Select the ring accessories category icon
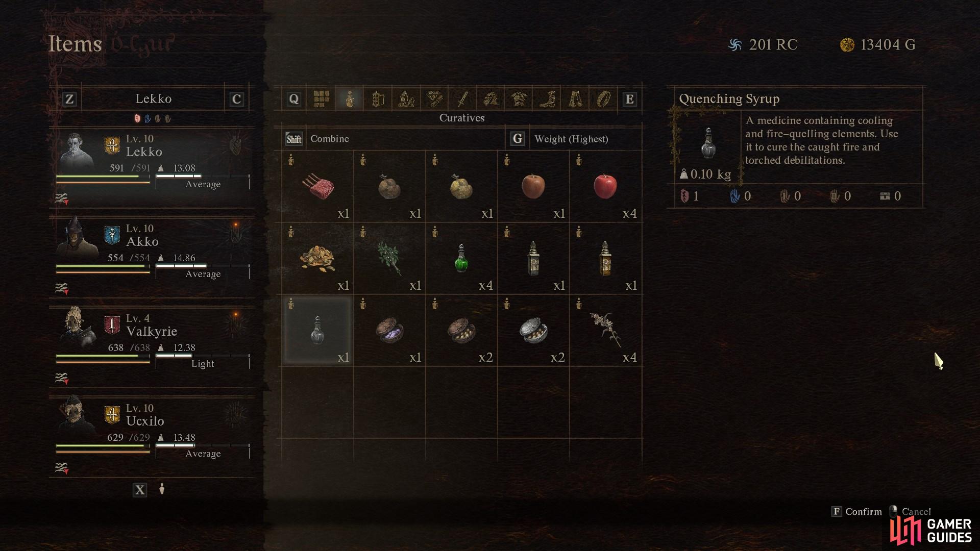The image size is (980, 551). pos(604,99)
